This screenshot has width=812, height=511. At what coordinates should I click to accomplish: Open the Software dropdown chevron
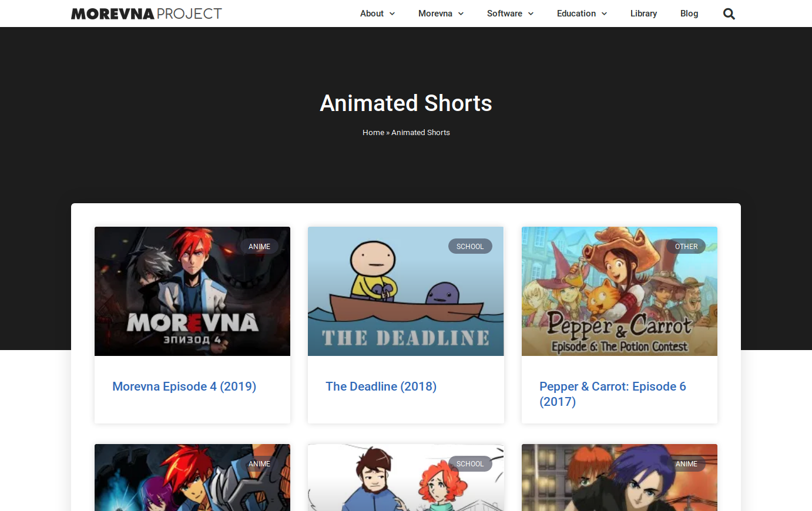point(531,14)
